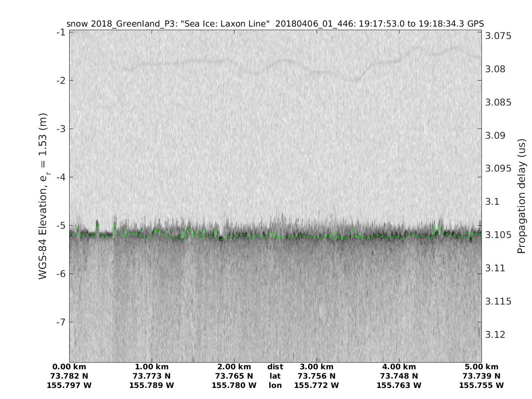Viewport: 532px width, 399px height.
Task: Click the -7 elevation tick label
Action: click(x=61, y=322)
